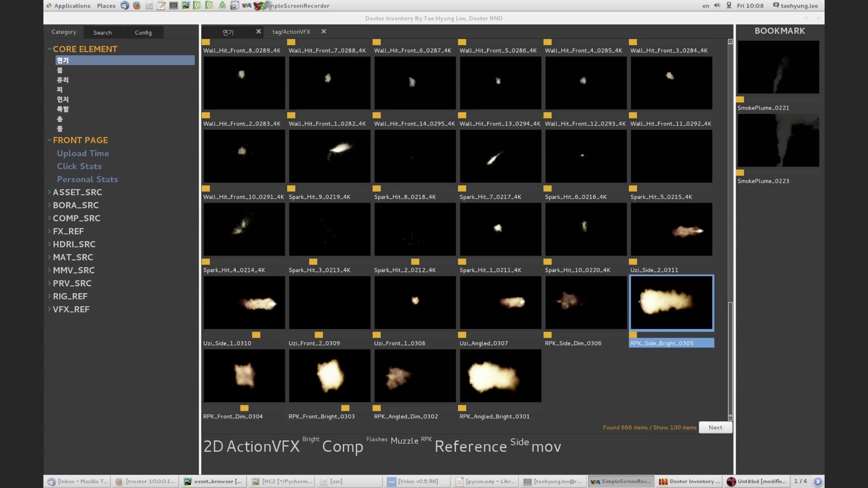Click the screenshot tool launcher icon
The height and width of the screenshot is (488, 868).
(234, 5)
